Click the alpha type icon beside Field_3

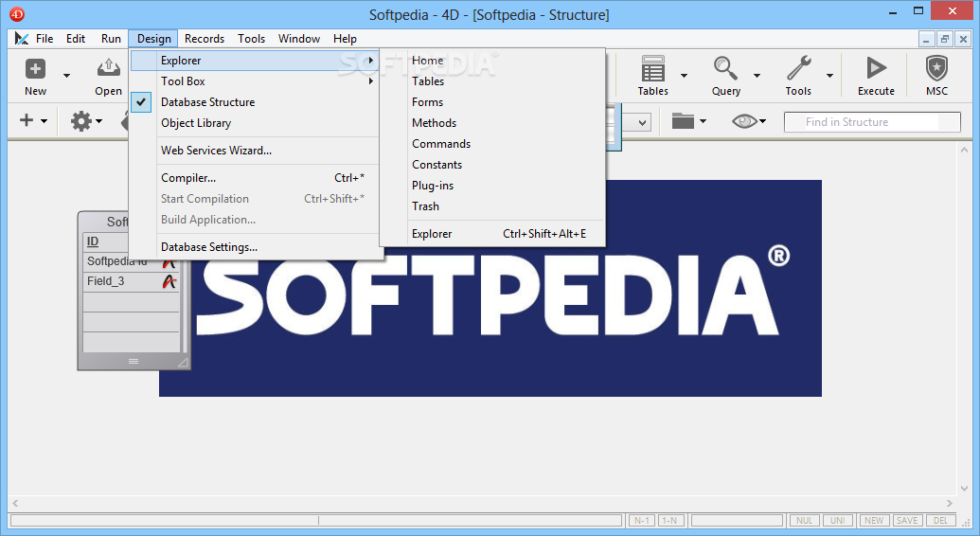point(169,281)
